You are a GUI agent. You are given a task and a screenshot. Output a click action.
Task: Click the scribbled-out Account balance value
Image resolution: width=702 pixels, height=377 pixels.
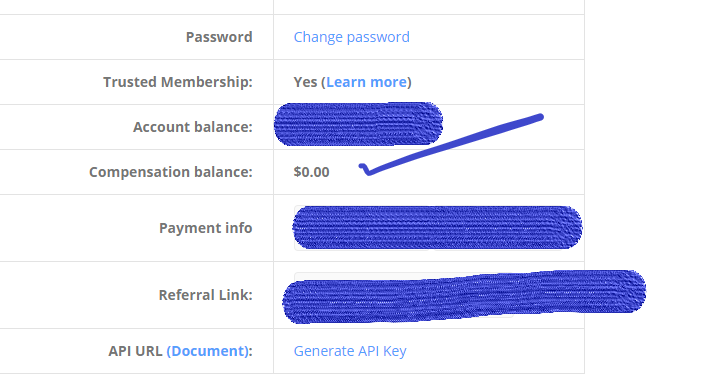point(358,124)
